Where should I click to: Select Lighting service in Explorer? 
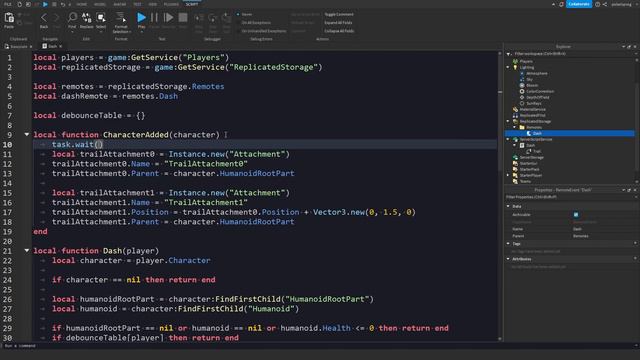point(527,67)
